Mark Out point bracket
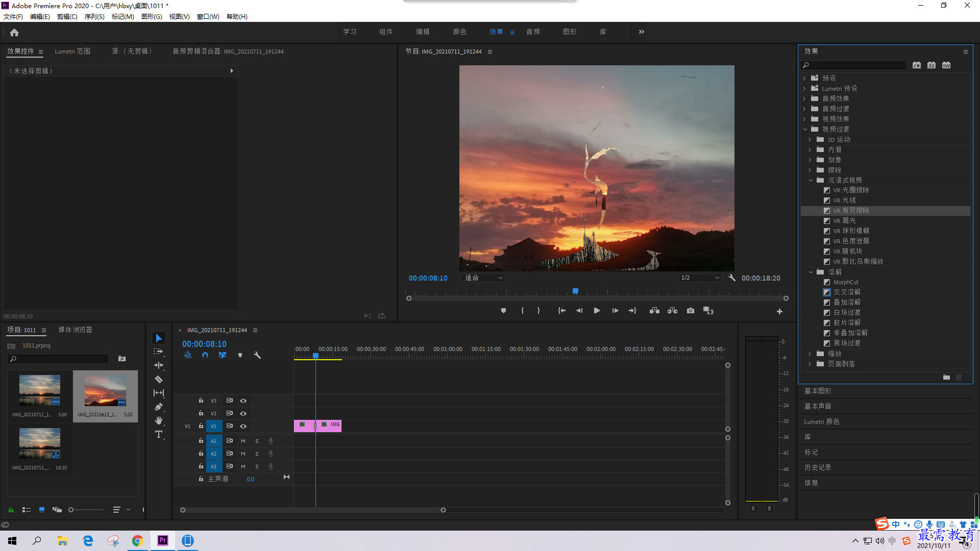The height and width of the screenshot is (551, 980). click(538, 311)
